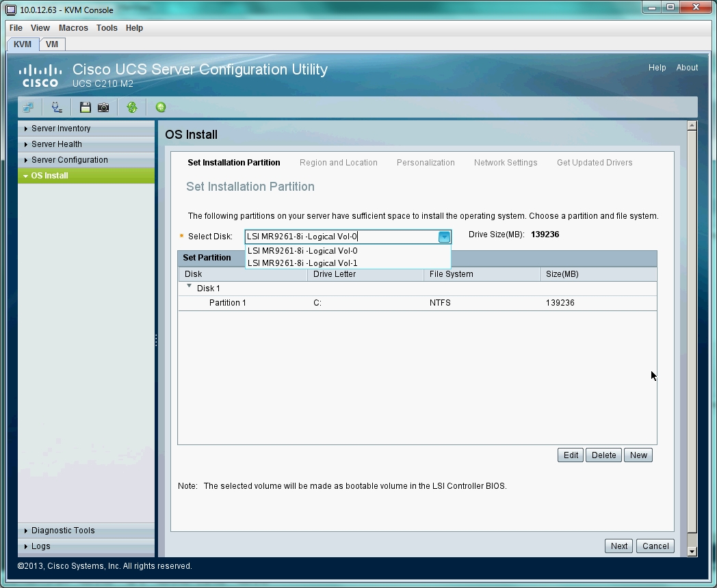Click the green round toolbar icon
The width and height of the screenshot is (717, 588).
(161, 107)
